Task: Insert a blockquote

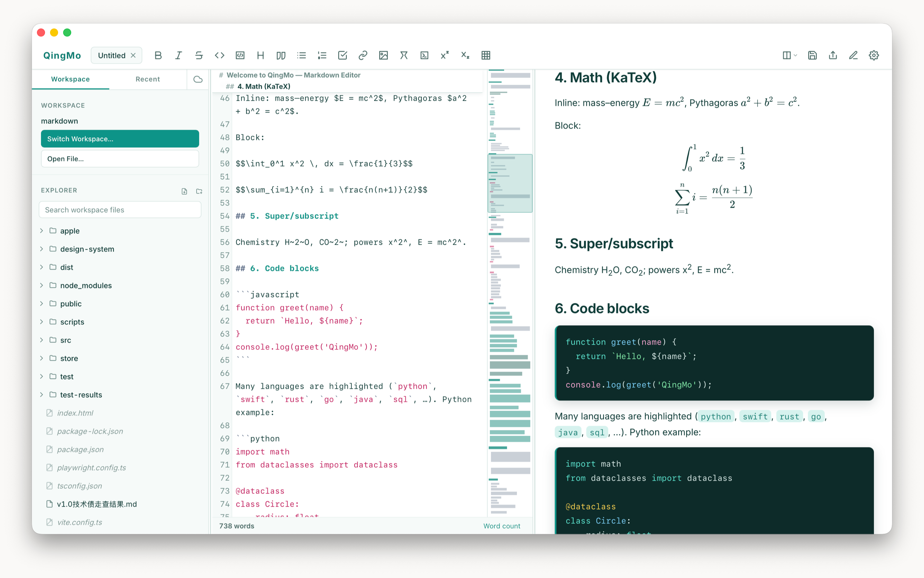Action: pos(281,56)
